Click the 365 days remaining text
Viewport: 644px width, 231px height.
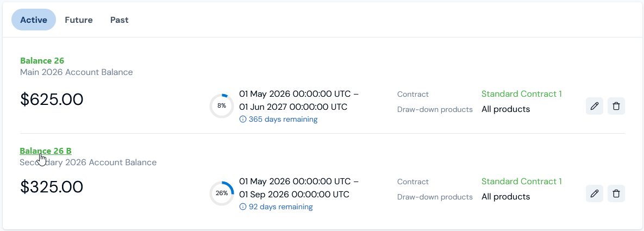click(283, 119)
